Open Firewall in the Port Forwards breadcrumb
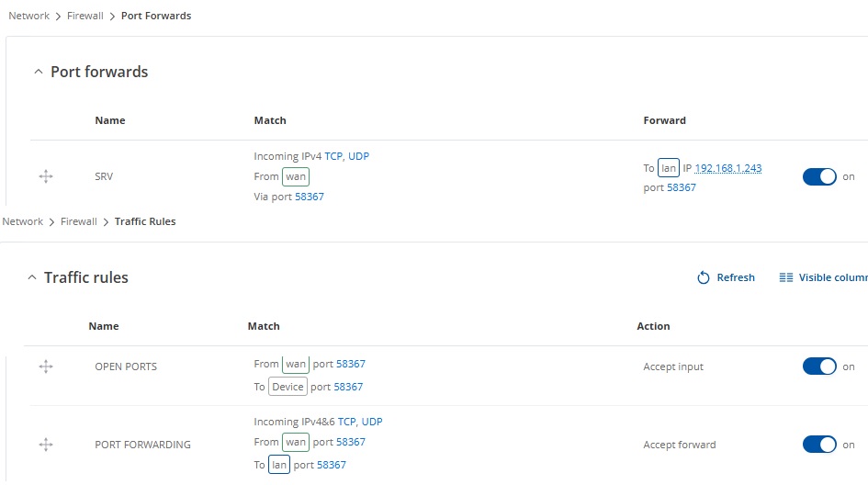Image resolution: width=868 pixels, height=485 pixels. (85, 16)
